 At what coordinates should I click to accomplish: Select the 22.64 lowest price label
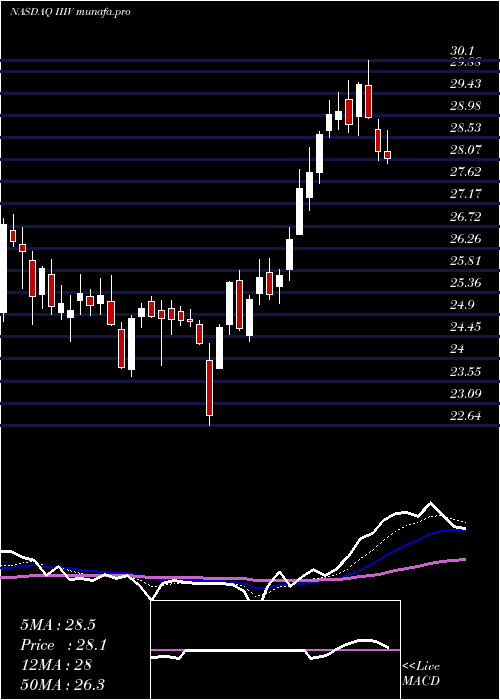pyautogui.click(x=465, y=416)
